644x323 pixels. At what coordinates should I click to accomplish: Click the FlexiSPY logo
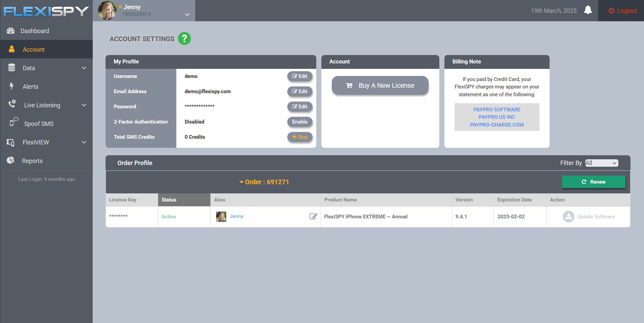tap(46, 11)
